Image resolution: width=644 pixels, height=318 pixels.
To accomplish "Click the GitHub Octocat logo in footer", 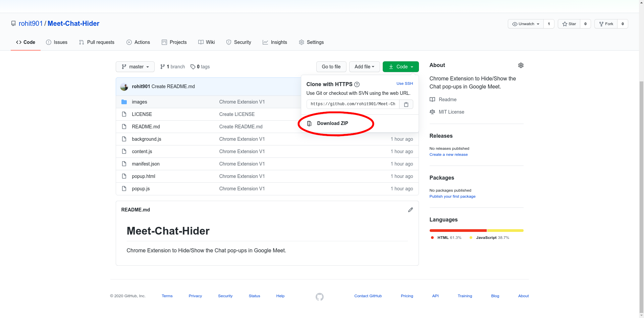I will pyautogui.click(x=319, y=297).
